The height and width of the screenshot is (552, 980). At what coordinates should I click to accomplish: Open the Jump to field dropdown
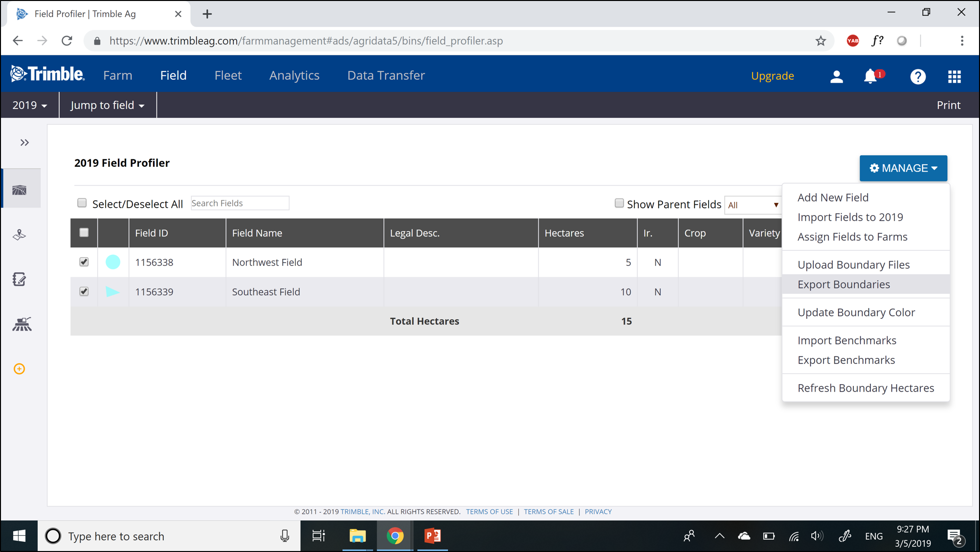(x=108, y=105)
